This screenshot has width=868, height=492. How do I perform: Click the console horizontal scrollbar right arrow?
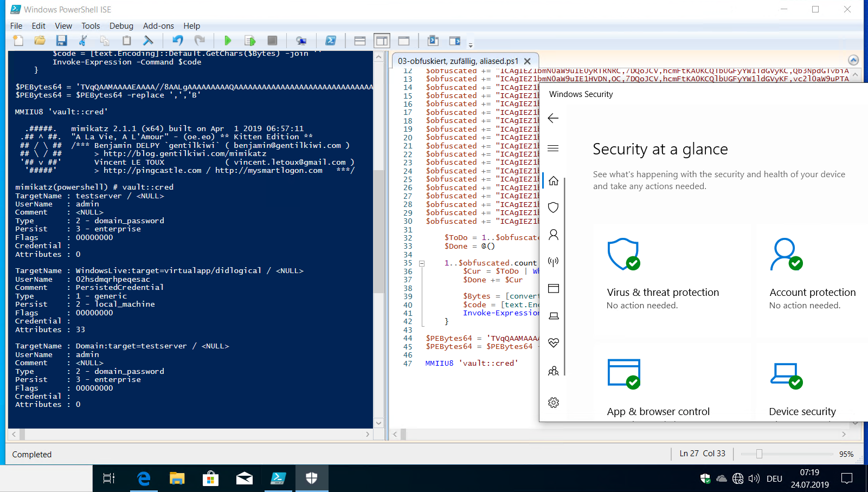pyautogui.click(x=368, y=434)
